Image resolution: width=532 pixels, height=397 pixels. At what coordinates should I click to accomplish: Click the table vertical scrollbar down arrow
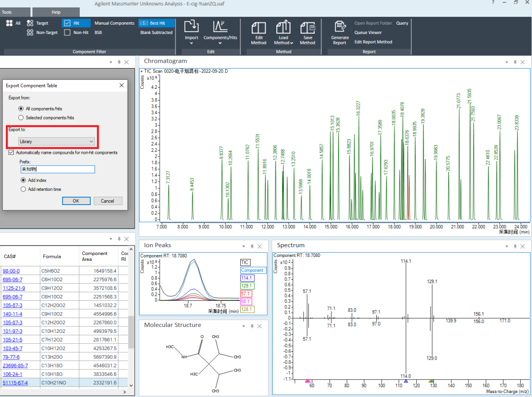click(x=131, y=386)
